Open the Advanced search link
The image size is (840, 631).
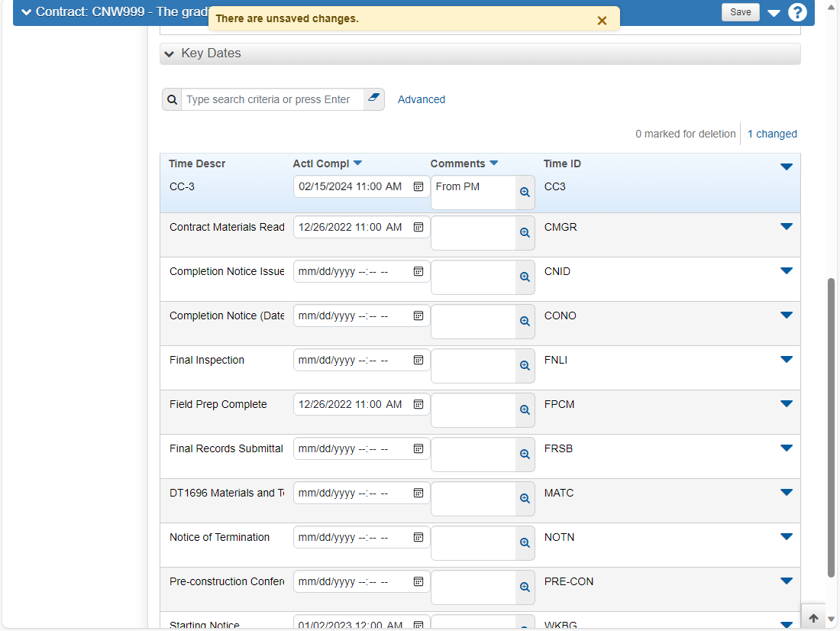click(x=421, y=100)
